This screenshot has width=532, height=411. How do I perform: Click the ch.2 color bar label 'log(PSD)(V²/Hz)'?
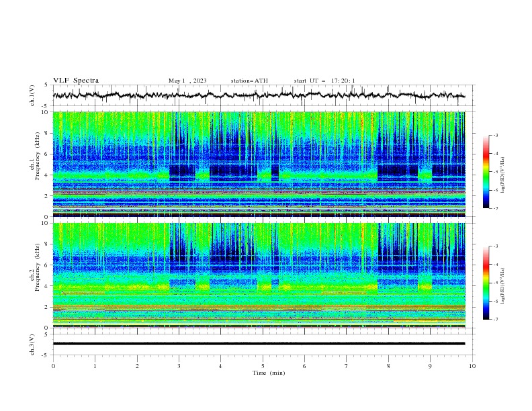pyautogui.click(x=502, y=286)
